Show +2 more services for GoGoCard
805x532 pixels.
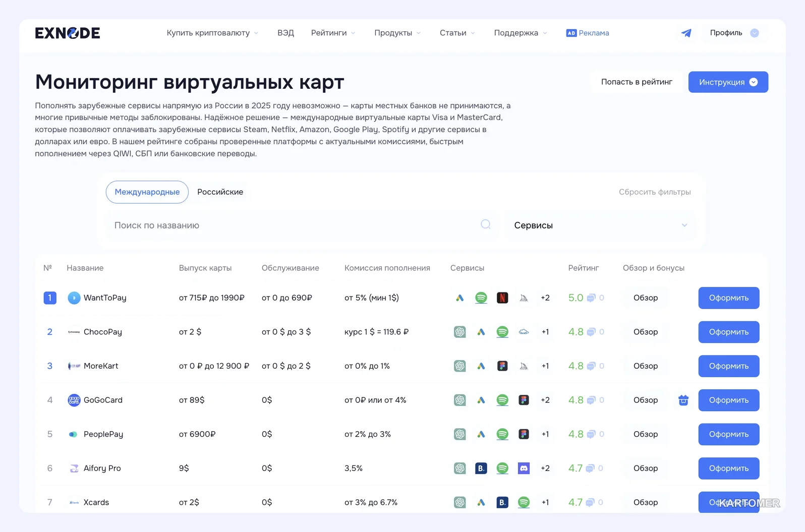pyautogui.click(x=545, y=400)
